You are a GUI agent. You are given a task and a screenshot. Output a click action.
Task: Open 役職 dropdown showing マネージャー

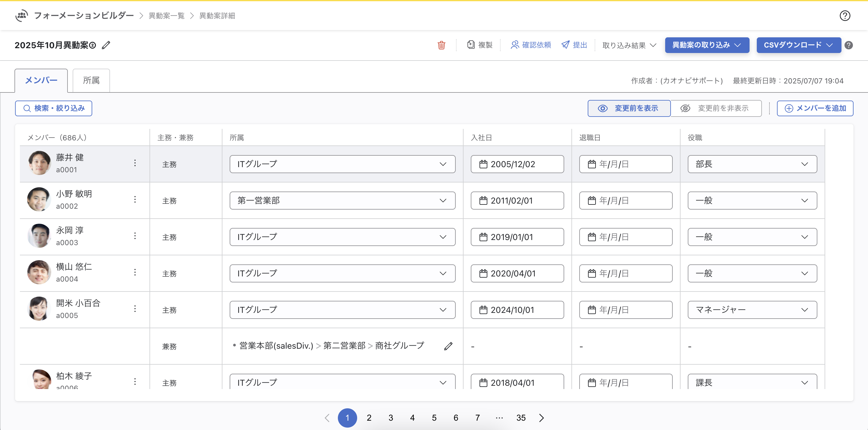click(752, 310)
